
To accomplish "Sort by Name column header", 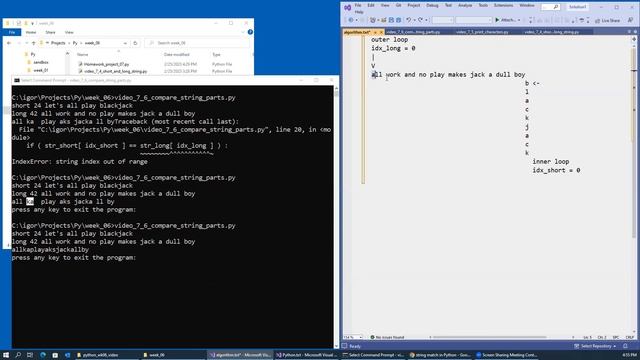I will 83,54.
